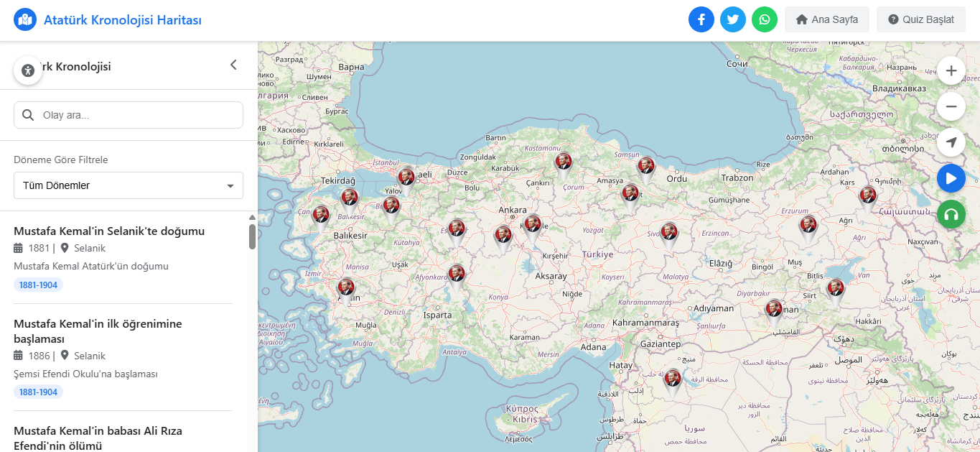This screenshot has width=980, height=452.
Task: Zoom out with the minus icon
Action: tap(951, 106)
